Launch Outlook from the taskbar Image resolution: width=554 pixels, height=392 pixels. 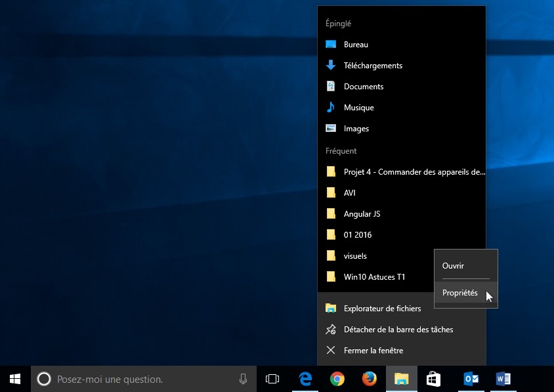471,379
